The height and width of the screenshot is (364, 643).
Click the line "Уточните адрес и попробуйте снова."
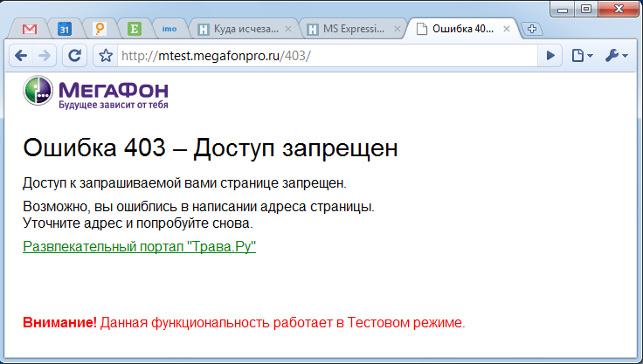[x=138, y=223]
